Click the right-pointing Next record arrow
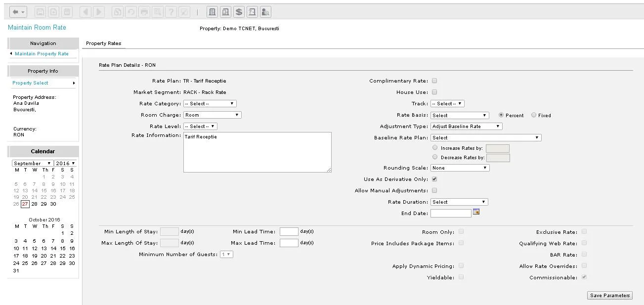The height and width of the screenshot is (305, 644). coord(99,12)
